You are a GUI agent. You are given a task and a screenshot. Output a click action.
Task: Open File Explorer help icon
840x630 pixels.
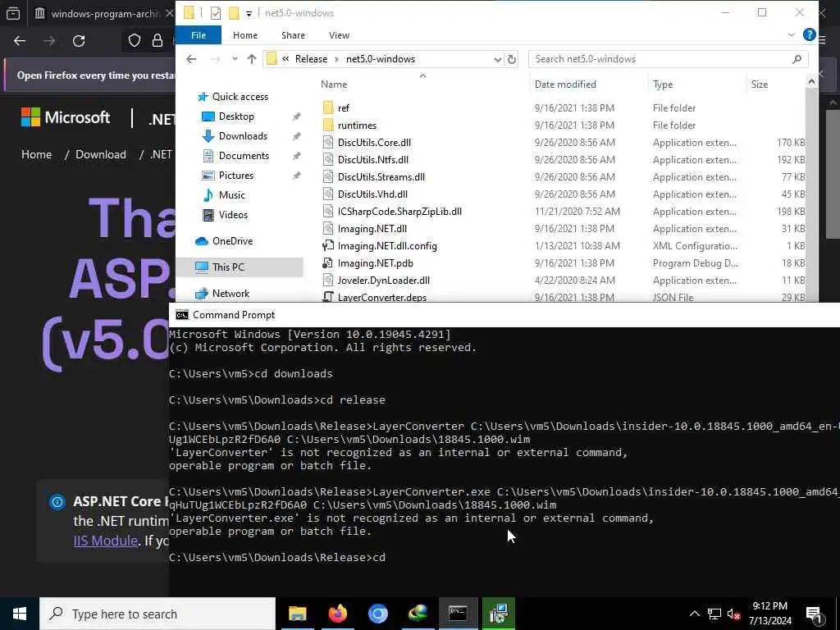coord(809,34)
